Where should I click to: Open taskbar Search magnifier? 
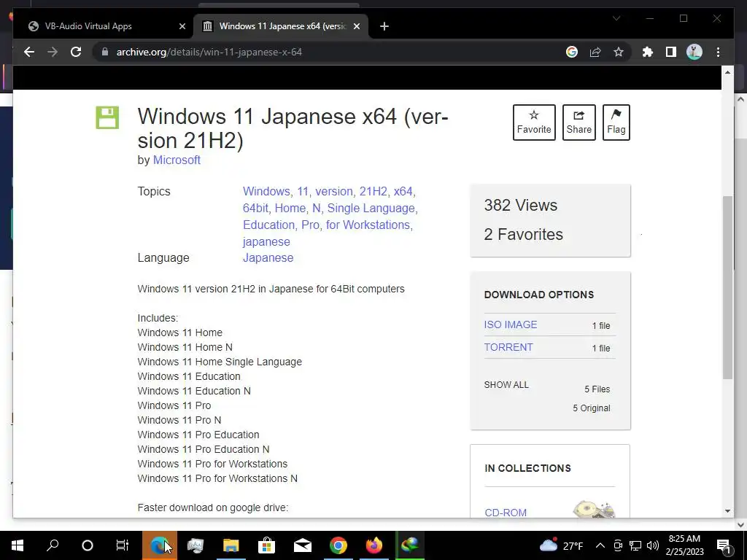point(53,545)
